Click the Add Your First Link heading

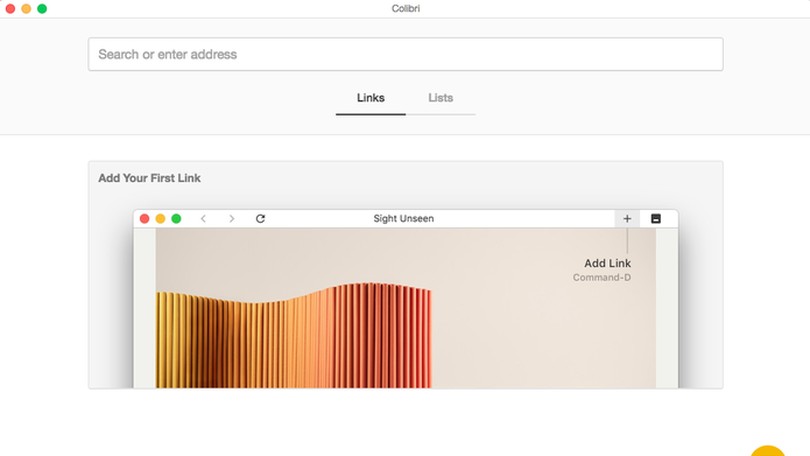click(149, 178)
